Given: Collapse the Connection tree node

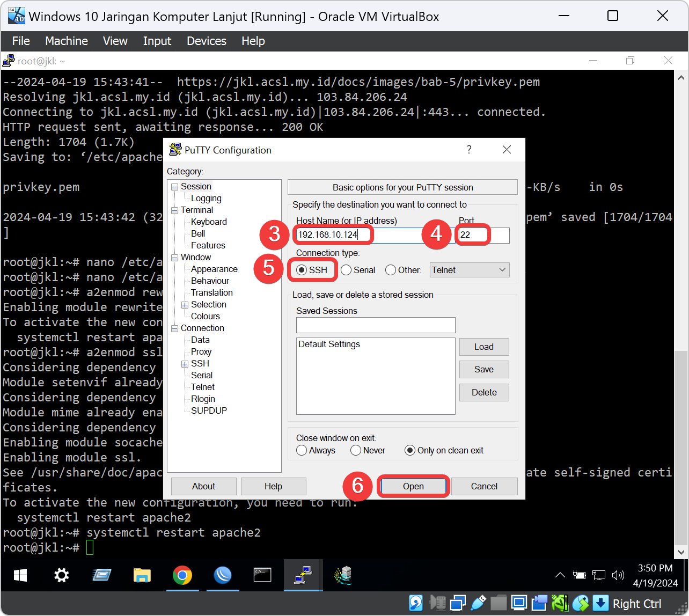Looking at the screenshot, I should [x=174, y=328].
